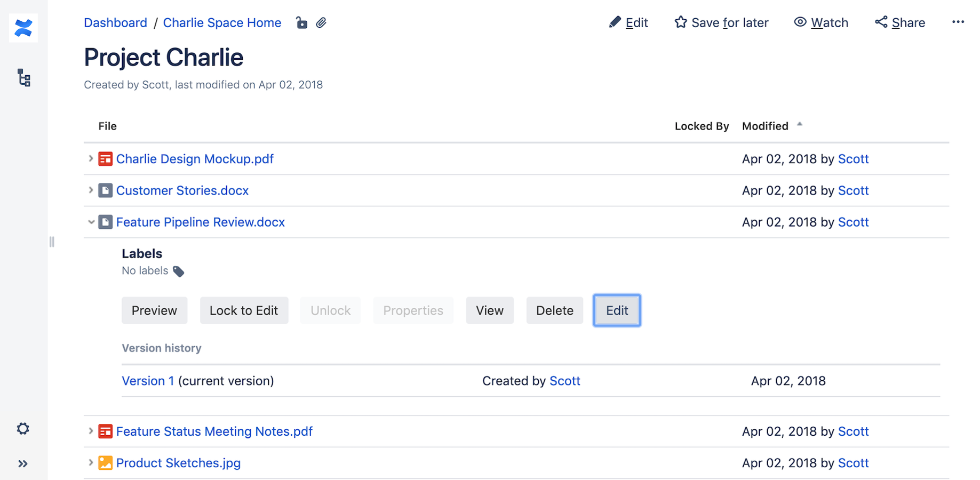The width and height of the screenshot is (980, 480).
Task: Expand the Charlie Design Mockup.pdf row
Action: (x=91, y=158)
